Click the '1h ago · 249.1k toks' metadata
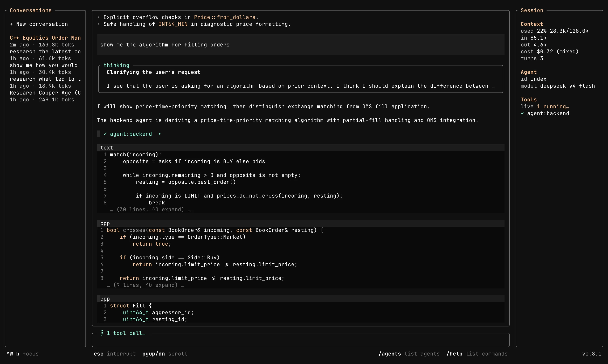 click(x=42, y=100)
